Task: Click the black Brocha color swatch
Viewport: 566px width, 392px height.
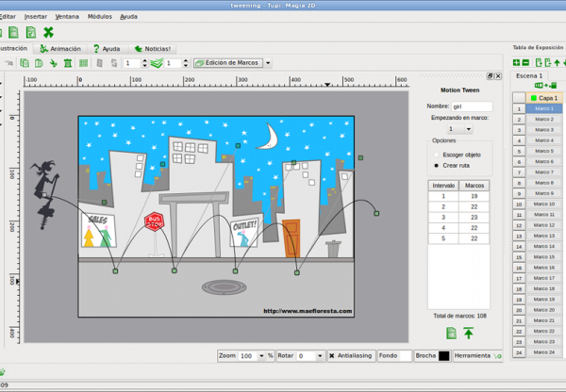Action: coord(444,356)
